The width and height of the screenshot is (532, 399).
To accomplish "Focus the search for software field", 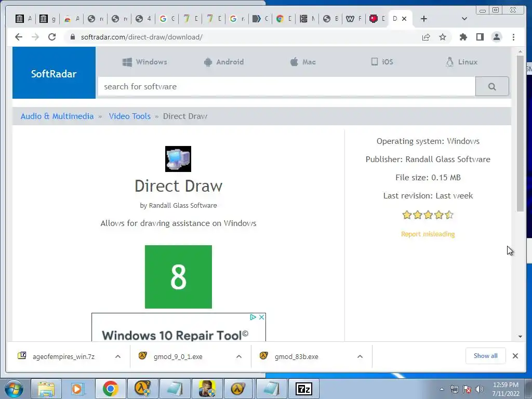I will 287,87.
